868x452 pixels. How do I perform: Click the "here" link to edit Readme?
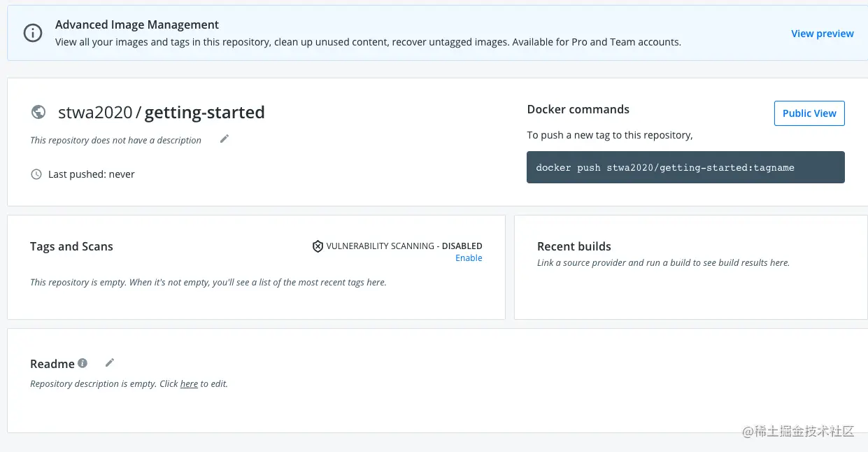(x=189, y=383)
